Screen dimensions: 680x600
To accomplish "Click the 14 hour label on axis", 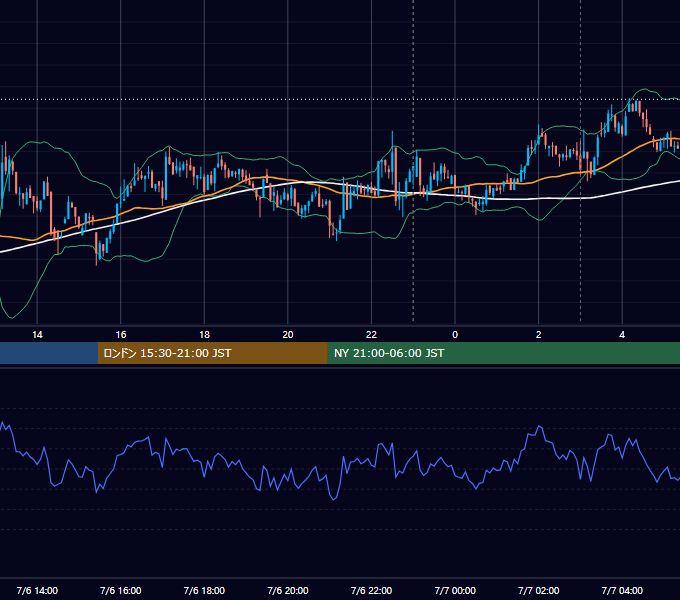I will pos(37,335).
